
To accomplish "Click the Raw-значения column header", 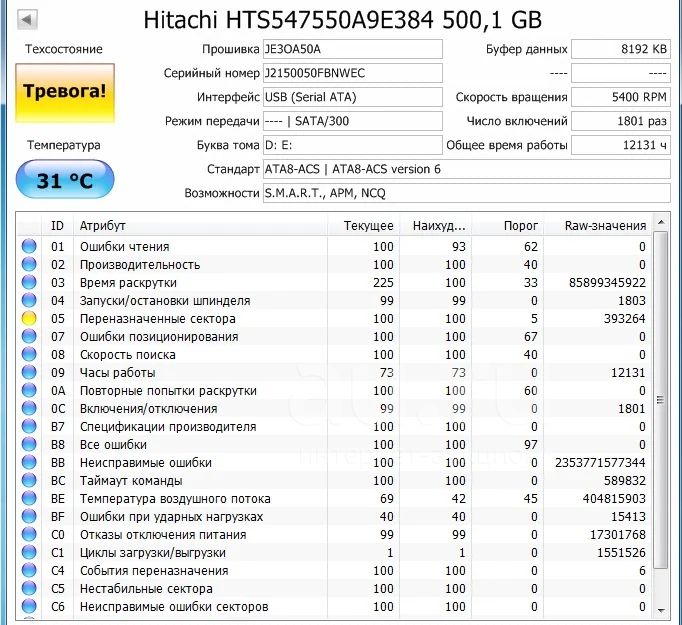I will (x=598, y=226).
